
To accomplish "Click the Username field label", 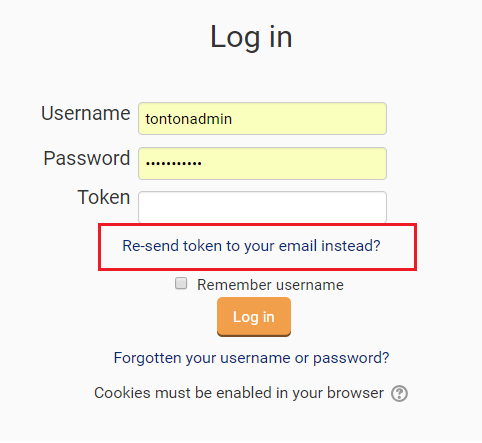I will point(86,113).
